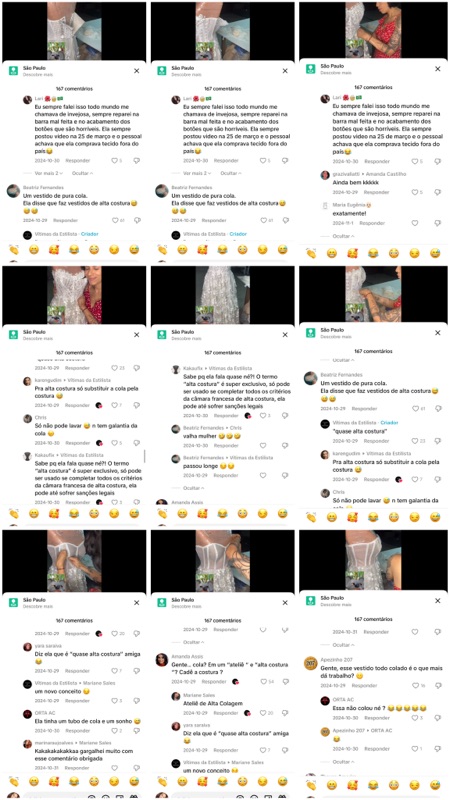Collapse replies with Ocultar below "exatamente!"

[342, 236]
